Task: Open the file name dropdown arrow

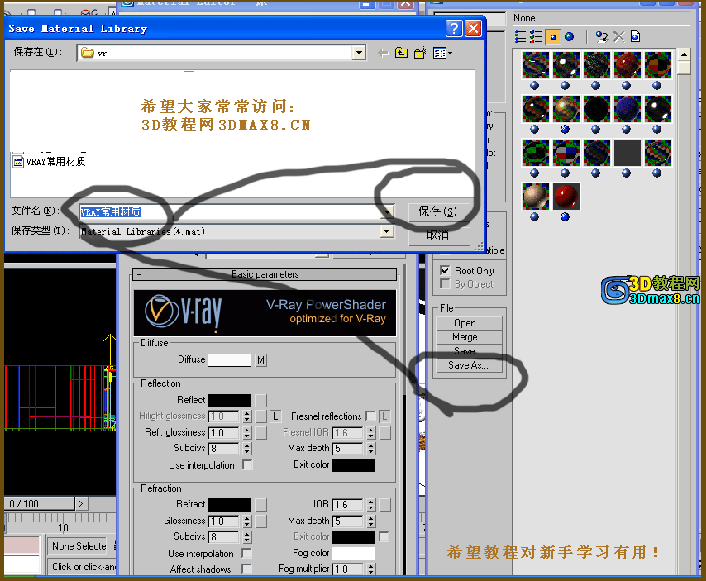Action: click(x=388, y=212)
